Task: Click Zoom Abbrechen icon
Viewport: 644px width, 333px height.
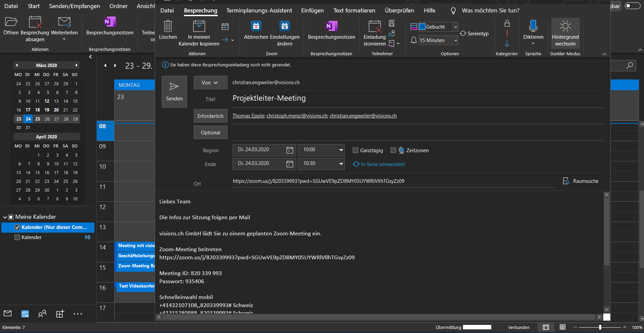Action: pyautogui.click(x=256, y=26)
